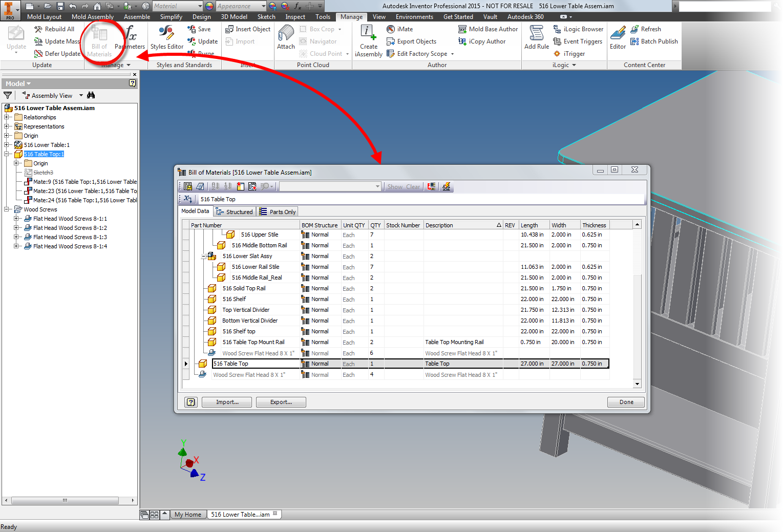Expand the Manage panel dropdown arrow
The height and width of the screenshot is (532, 783).
(x=129, y=65)
